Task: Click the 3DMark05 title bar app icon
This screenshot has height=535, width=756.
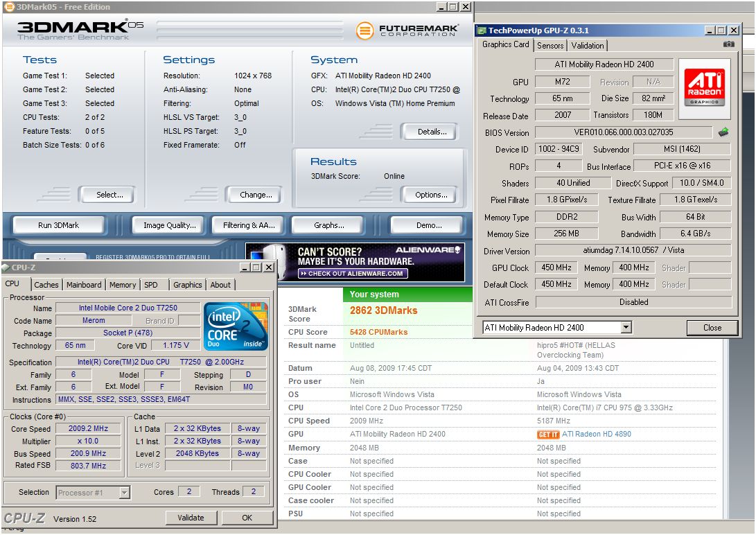Action: [9, 7]
